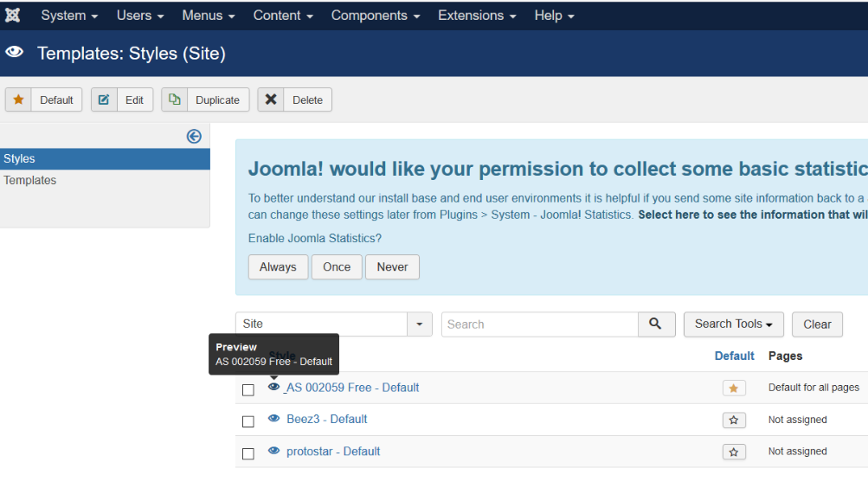Open the Help menu

point(554,16)
